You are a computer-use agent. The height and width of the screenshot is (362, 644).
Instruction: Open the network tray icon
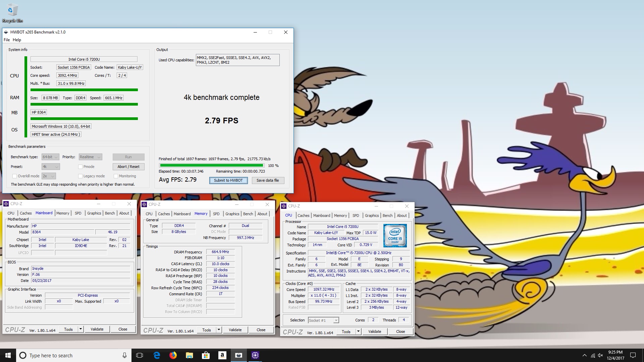pos(593,355)
